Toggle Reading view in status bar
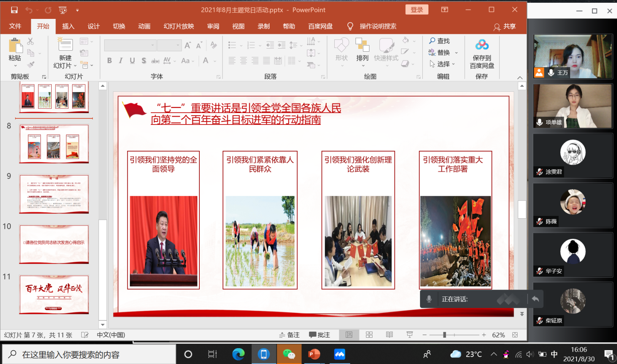 tap(389, 335)
